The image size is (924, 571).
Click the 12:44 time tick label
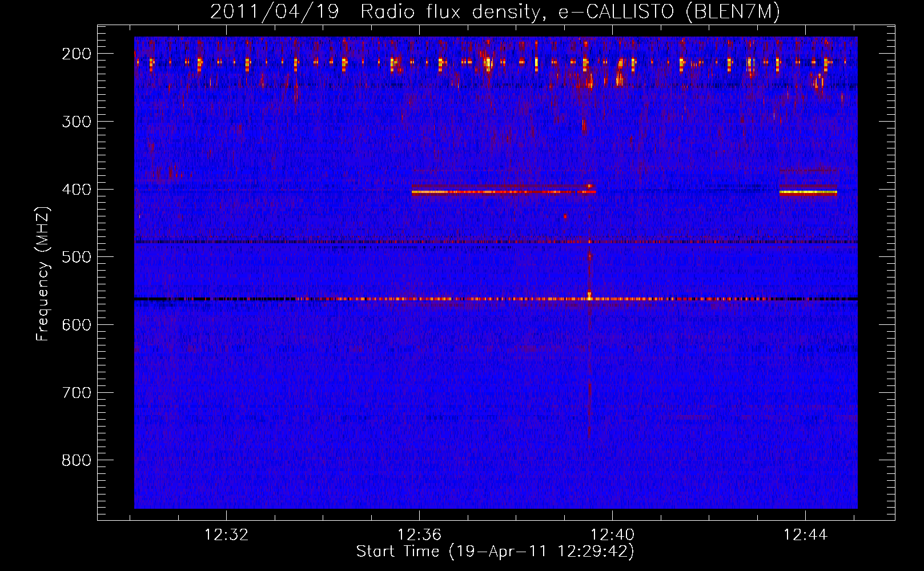tap(805, 535)
